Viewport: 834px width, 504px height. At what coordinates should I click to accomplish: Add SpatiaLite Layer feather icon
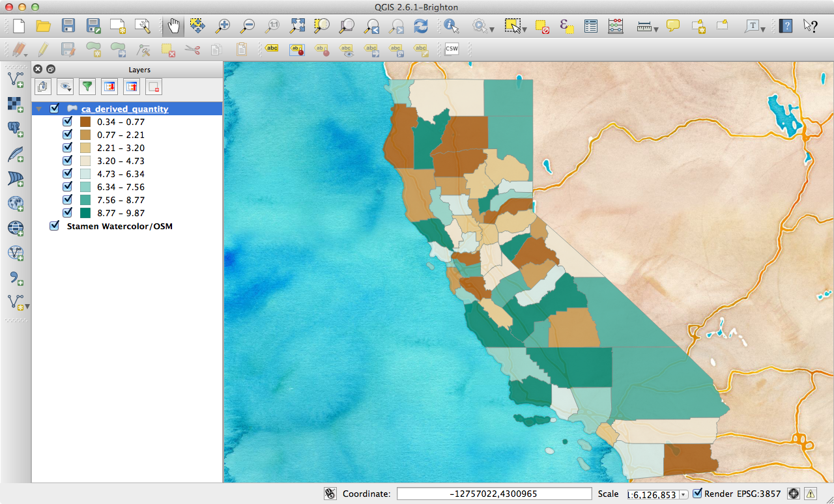click(16, 154)
